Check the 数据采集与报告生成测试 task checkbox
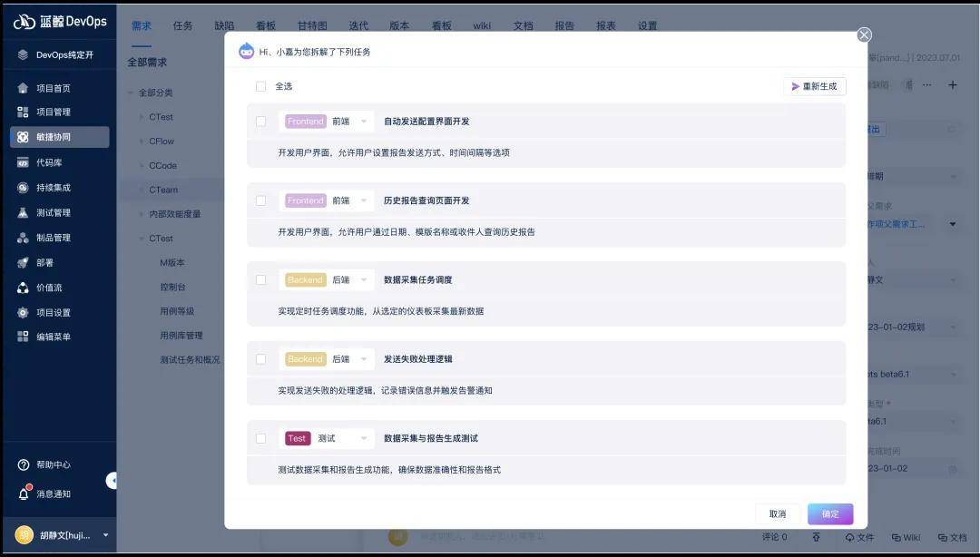The image size is (980, 557). 260,439
